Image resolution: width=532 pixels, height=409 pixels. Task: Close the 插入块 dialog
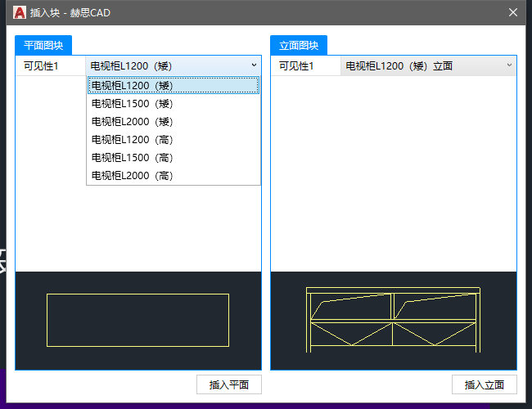coord(513,12)
